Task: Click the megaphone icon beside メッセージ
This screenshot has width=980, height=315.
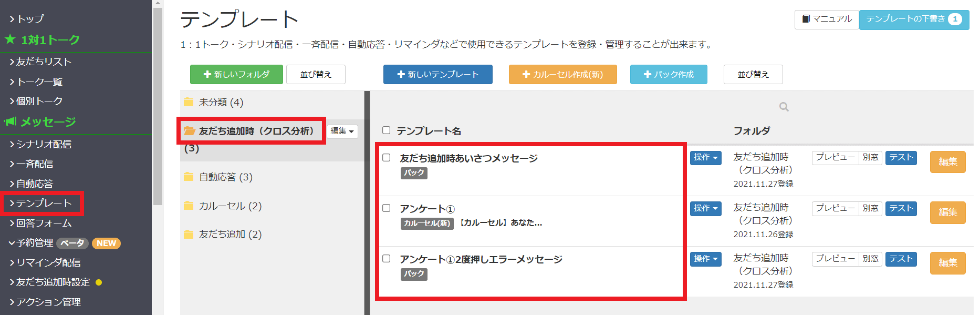Action: 10,121
